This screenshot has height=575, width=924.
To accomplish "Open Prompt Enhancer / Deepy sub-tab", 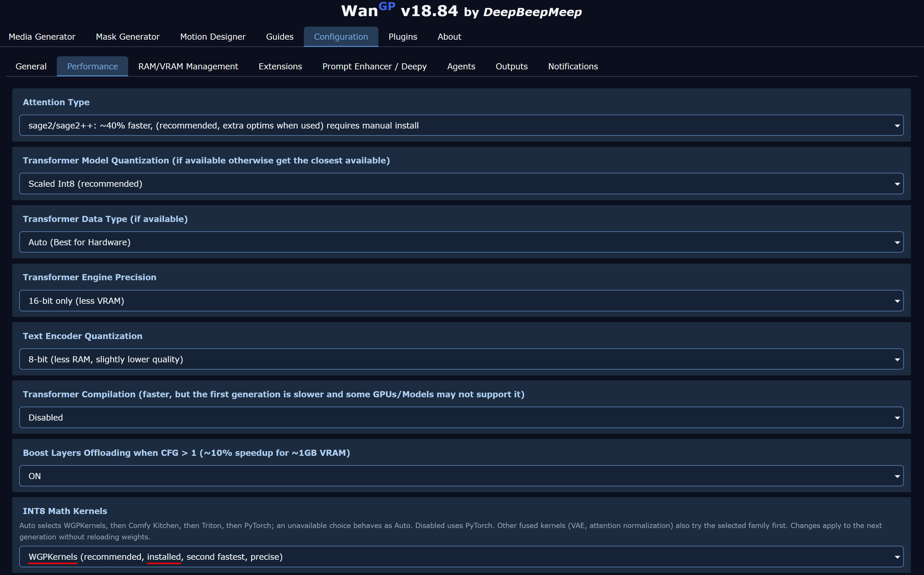I will pos(374,66).
